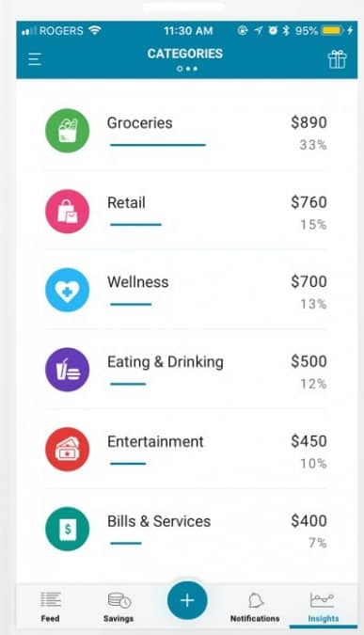Tap the Groceries spending progress bar
The image size is (364, 635).
click(158, 145)
